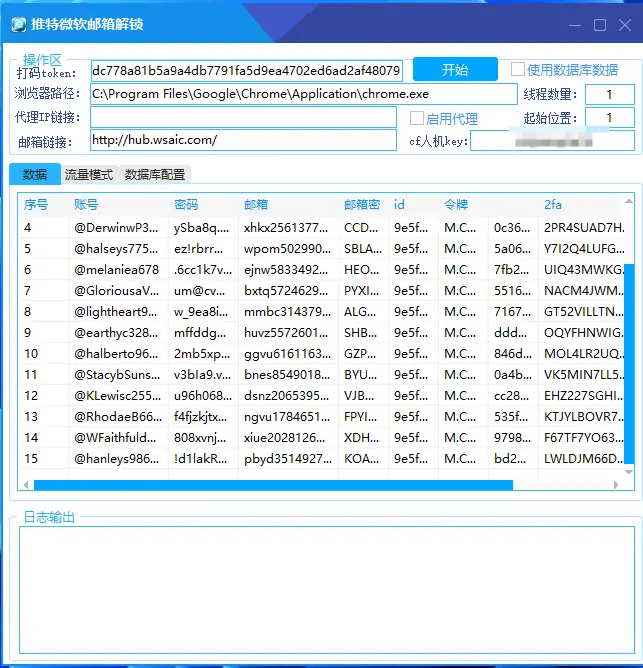Click the blue horizontal scrollbar thumb
Image resolution: width=643 pixels, height=668 pixels.
pyautogui.click(x=273, y=485)
